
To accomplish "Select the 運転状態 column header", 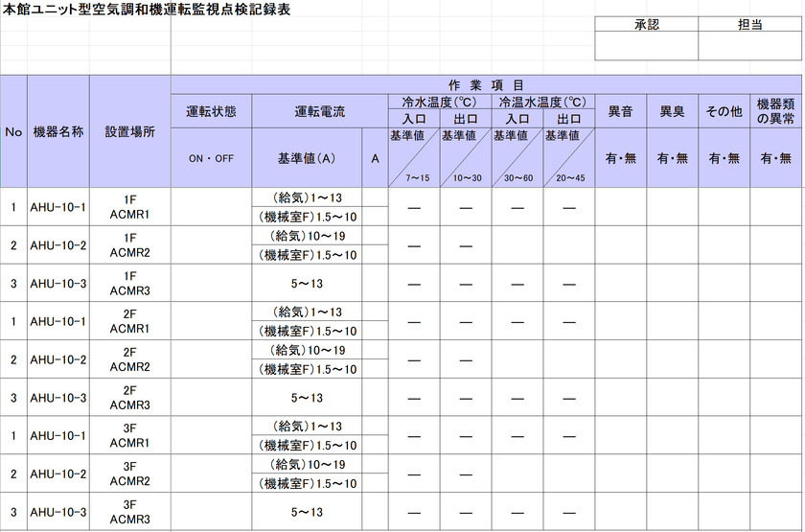I will click(211, 111).
